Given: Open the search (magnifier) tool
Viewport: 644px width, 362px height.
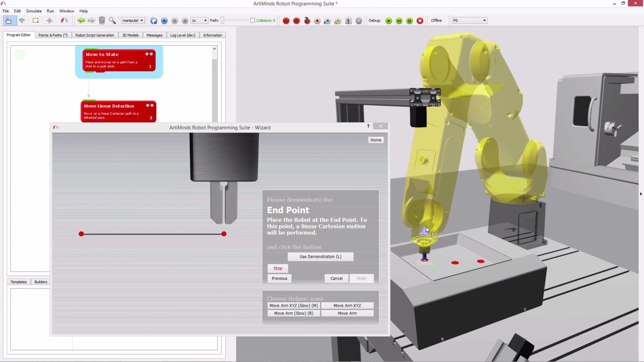Looking at the screenshot, I should tap(112, 20).
